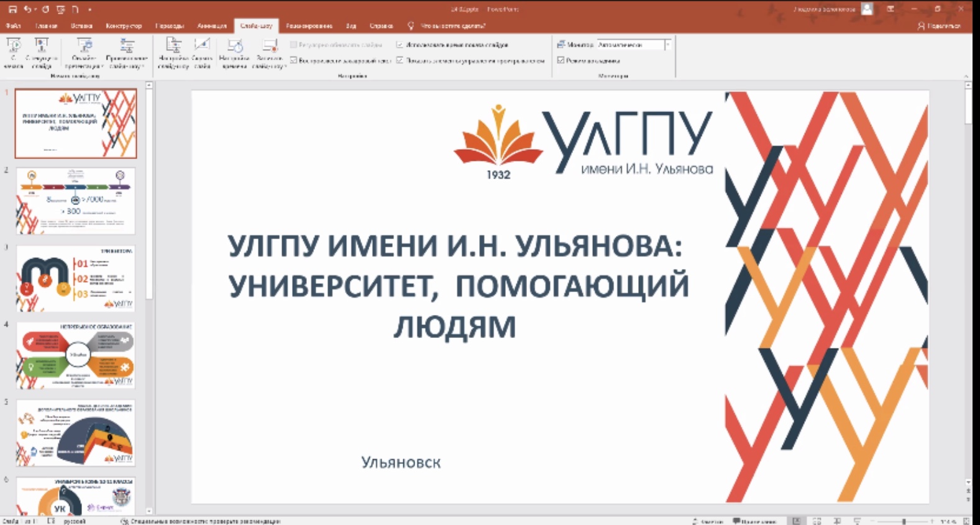This screenshot has height=525, width=980.
Task: Switch to Slide Sorter view in status bar
Action: [x=817, y=521]
